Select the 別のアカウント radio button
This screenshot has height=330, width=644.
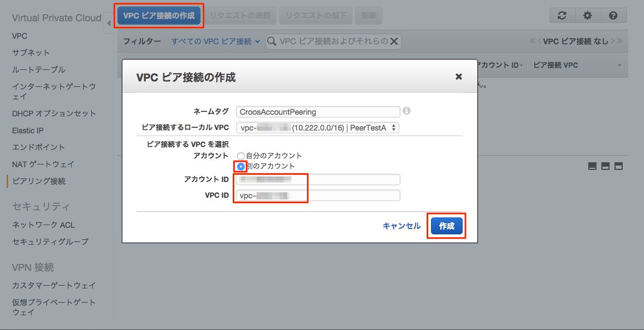pos(241,167)
